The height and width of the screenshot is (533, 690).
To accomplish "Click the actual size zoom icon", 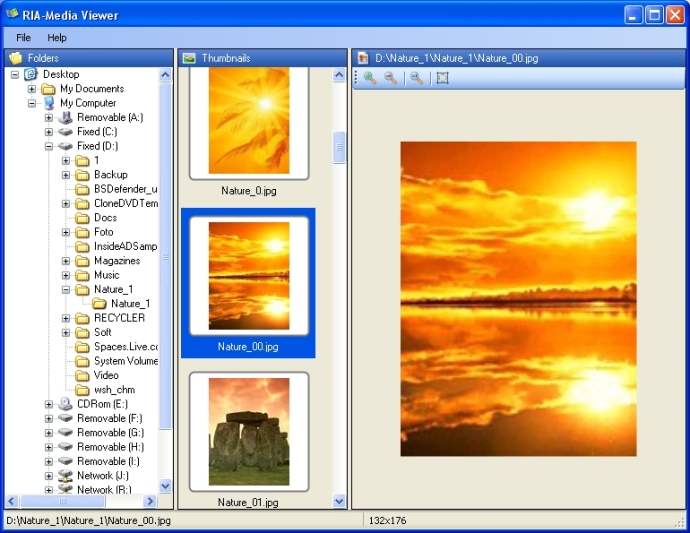I will [416, 78].
